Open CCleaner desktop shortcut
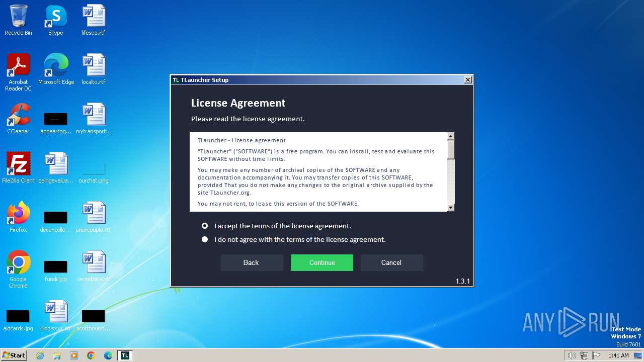The height and width of the screenshot is (362, 644). (18, 118)
